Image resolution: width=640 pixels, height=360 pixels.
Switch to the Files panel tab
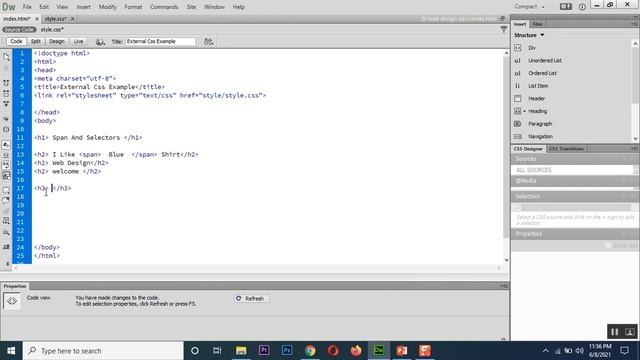(538, 24)
